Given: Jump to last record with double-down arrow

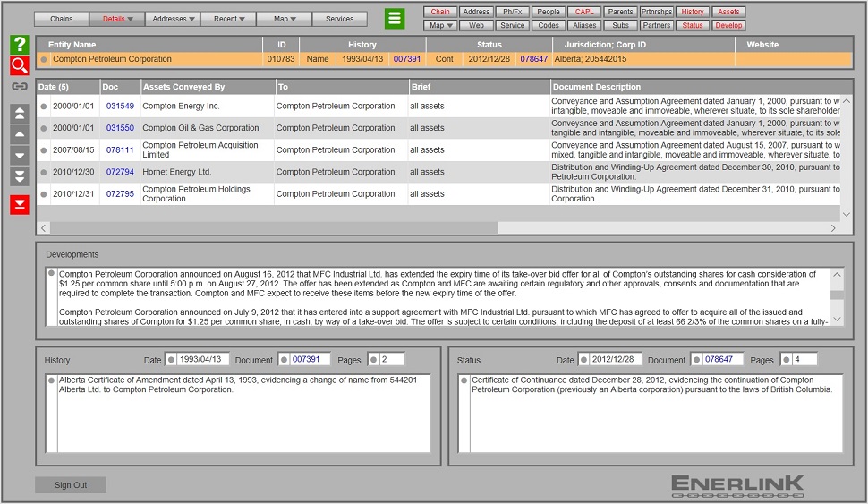Looking at the screenshot, I should 20,176.
